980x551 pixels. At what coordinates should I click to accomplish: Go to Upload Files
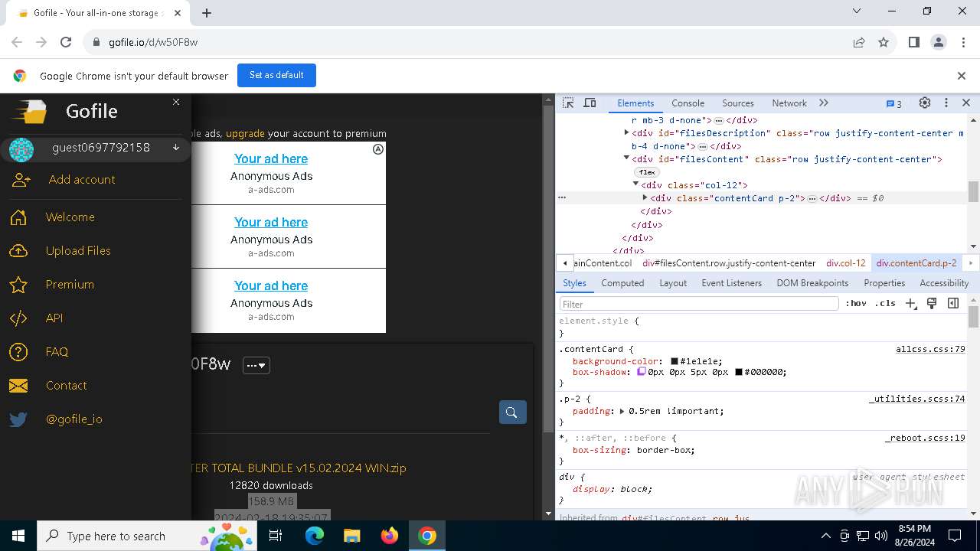pyautogui.click(x=78, y=251)
